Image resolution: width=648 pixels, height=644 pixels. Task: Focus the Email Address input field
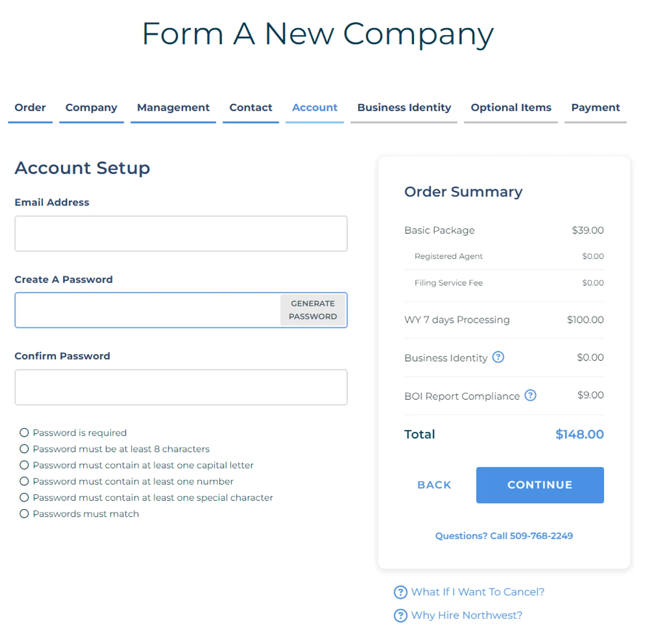(x=181, y=233)
